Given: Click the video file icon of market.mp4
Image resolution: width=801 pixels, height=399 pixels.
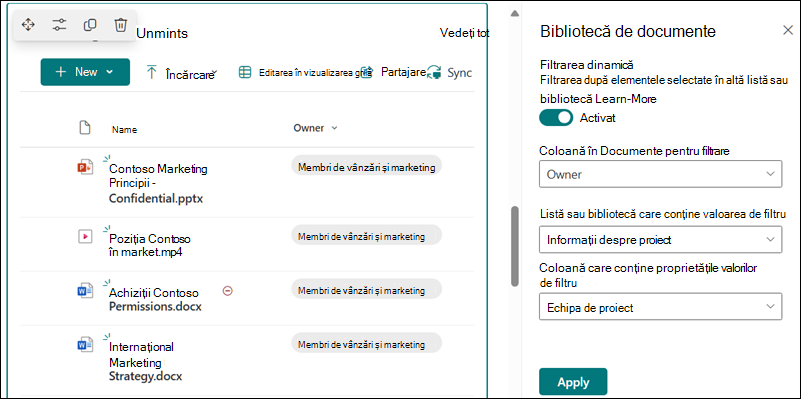Looking at the screenshot, I should (x=85, y=237).
